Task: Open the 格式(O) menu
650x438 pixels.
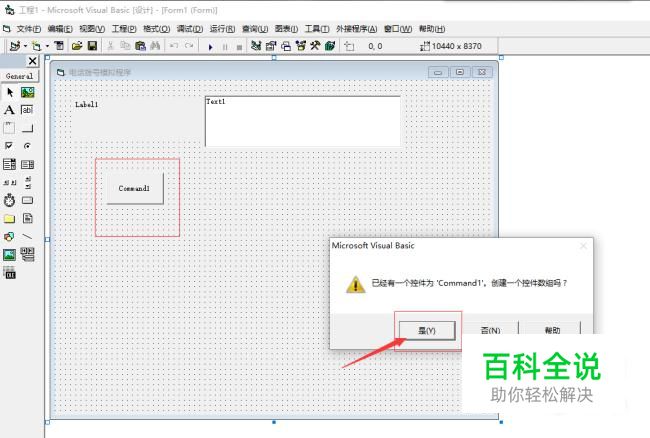Action: click(156, 29)
